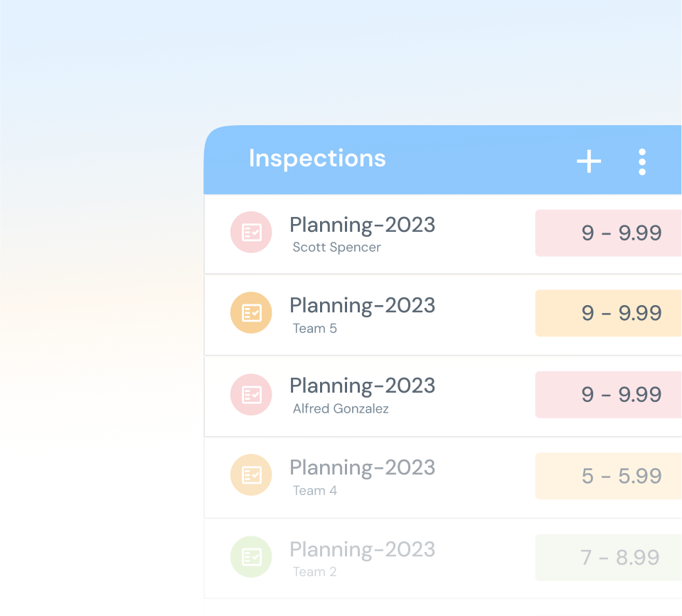This screenshot has height=616, width=682.
Task: Open Planning-2023 title for Team 4
Action: tap(362, 468)
